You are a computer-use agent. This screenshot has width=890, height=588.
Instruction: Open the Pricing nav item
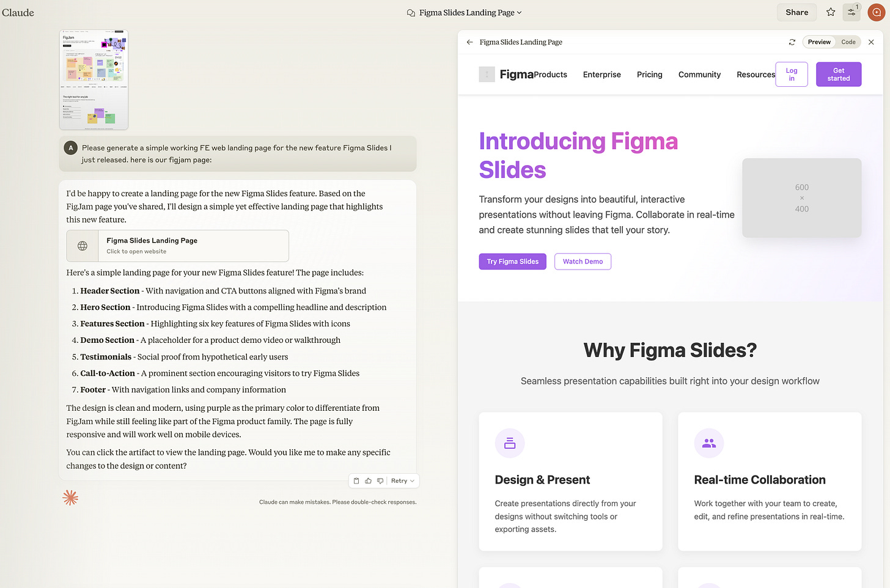point(650,75)
